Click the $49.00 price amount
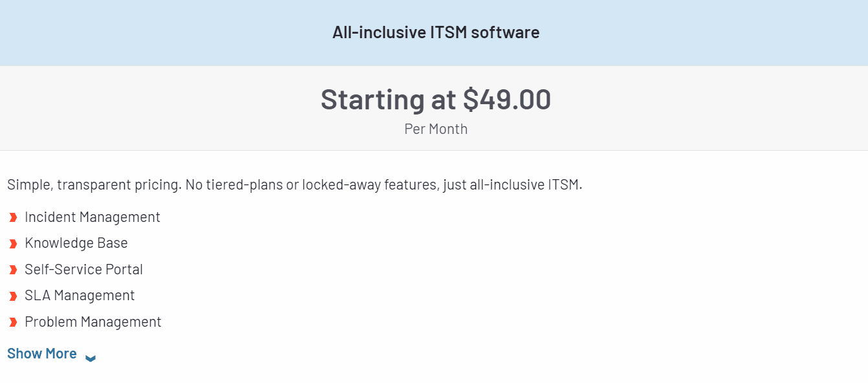The height and width of the screenshot is (383, 868). tap(506, 100)
